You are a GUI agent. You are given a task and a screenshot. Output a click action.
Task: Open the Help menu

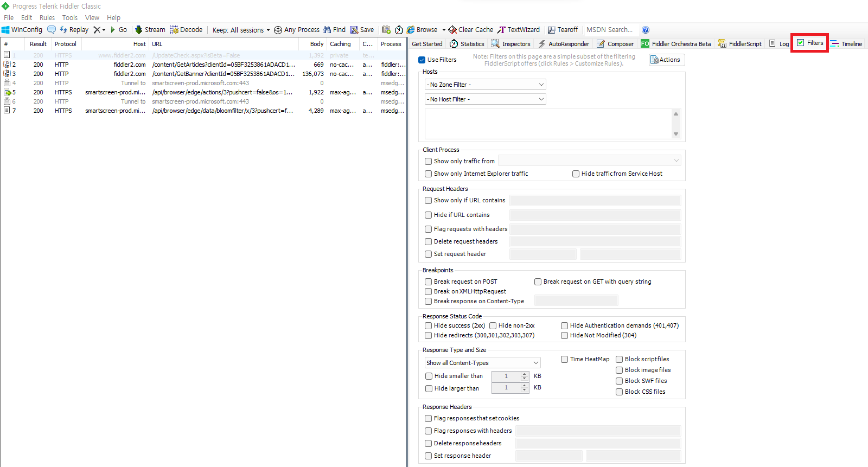coord(113,18)
